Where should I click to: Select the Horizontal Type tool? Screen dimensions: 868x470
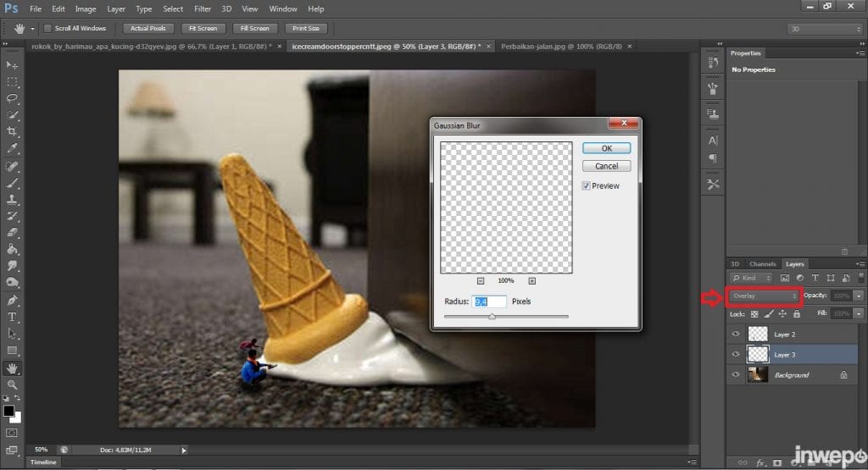coord(12,317)
